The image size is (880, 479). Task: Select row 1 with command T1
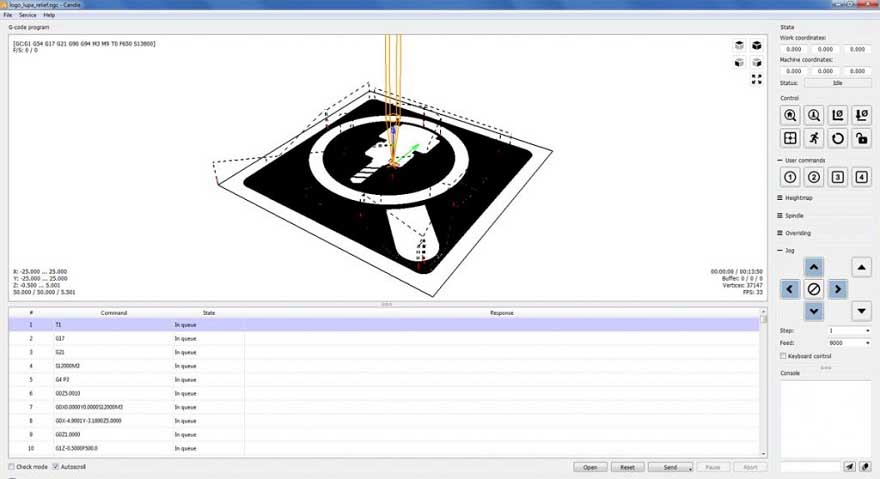point(383,325)
